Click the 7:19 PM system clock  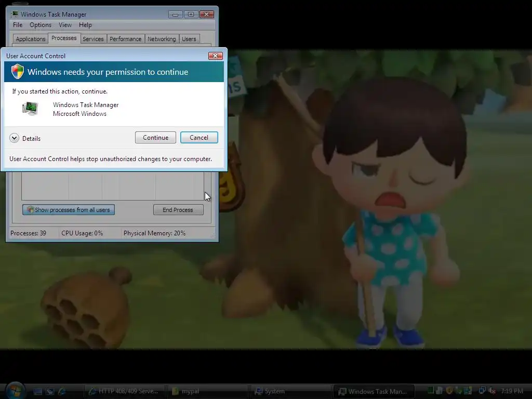[512, 391]
